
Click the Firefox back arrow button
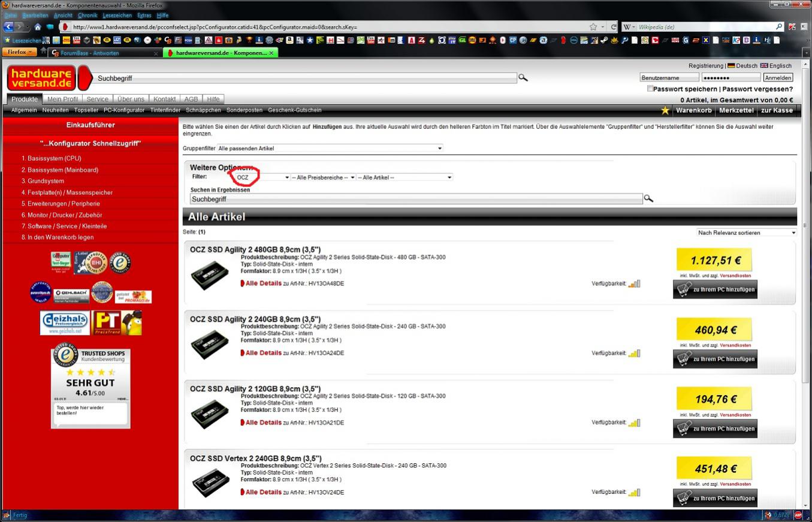(x=8, y=27)
